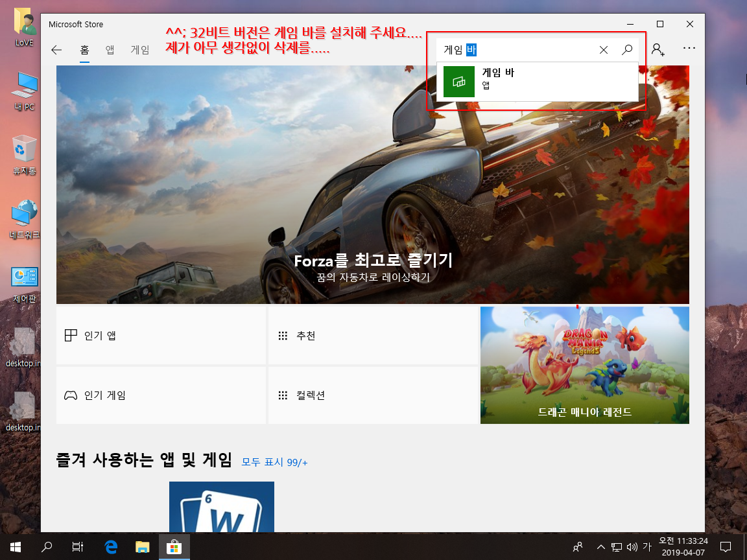Clear the search text with the X icon
The image size is (747, 560).
click(604, 49)
